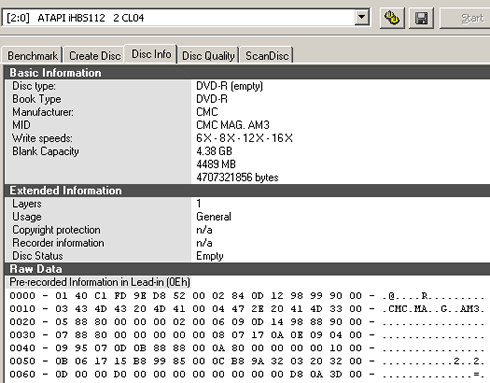This screenshot has height=383, width=490.
Task: Open the drive selection dropdown arrow
Action: (362, 17)
